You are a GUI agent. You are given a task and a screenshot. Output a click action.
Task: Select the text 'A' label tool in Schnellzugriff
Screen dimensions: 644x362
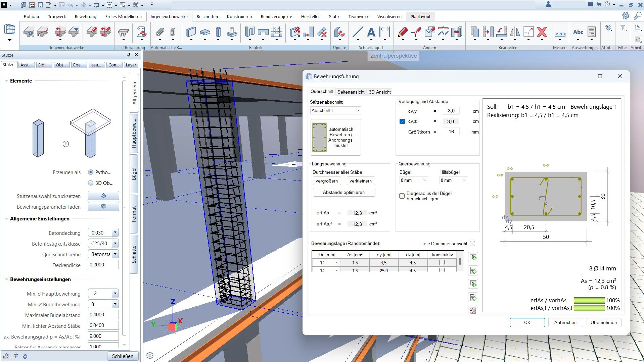click(371, 32)
